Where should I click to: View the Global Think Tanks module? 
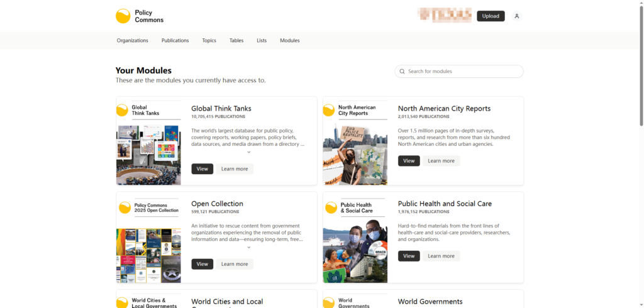pos(202,169)
